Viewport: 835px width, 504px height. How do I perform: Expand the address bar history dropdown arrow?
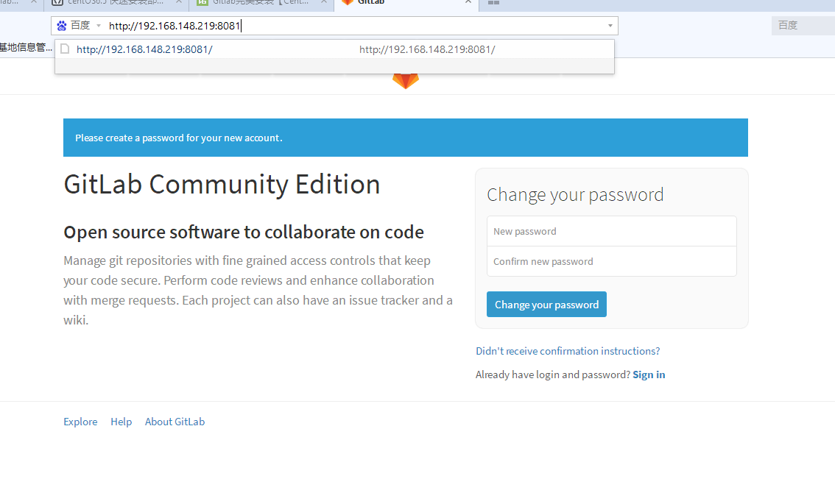click(x=610, y=26)
